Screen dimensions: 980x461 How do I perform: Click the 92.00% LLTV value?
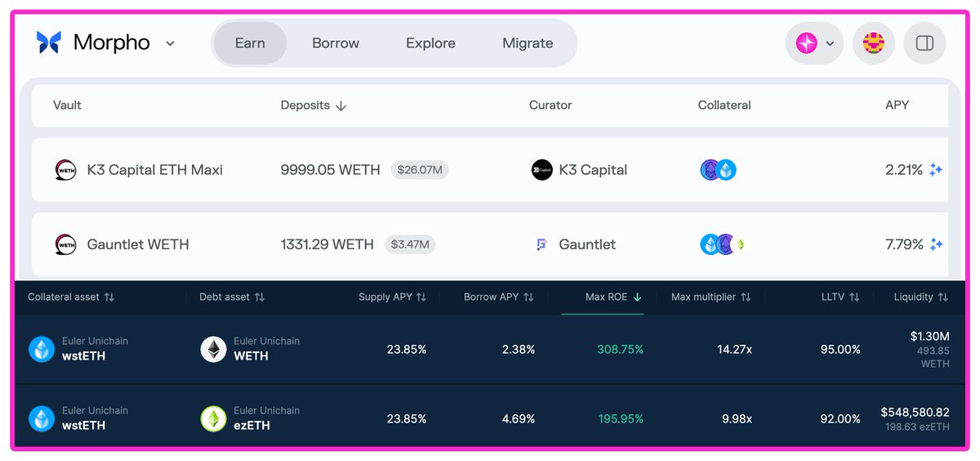pos(840,419)
